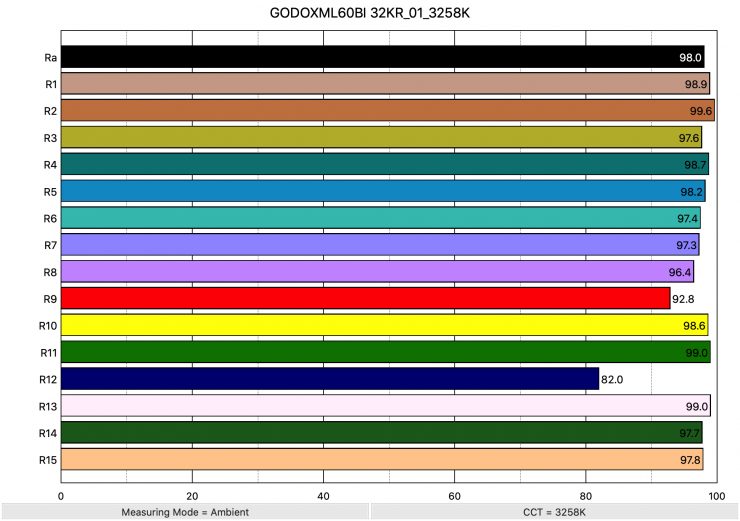Select the pale pink R13 bar
740x521 pixels.
pyautogui.click(x=385, y=406)
